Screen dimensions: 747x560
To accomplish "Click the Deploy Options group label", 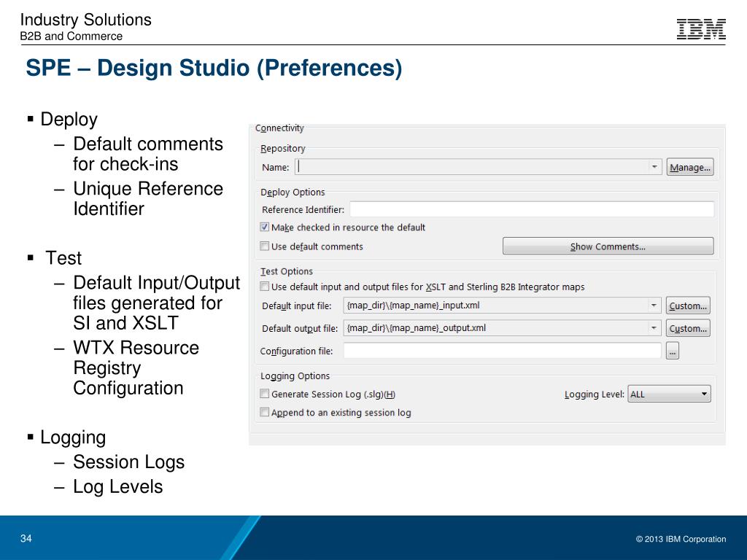I will [293, 192].
